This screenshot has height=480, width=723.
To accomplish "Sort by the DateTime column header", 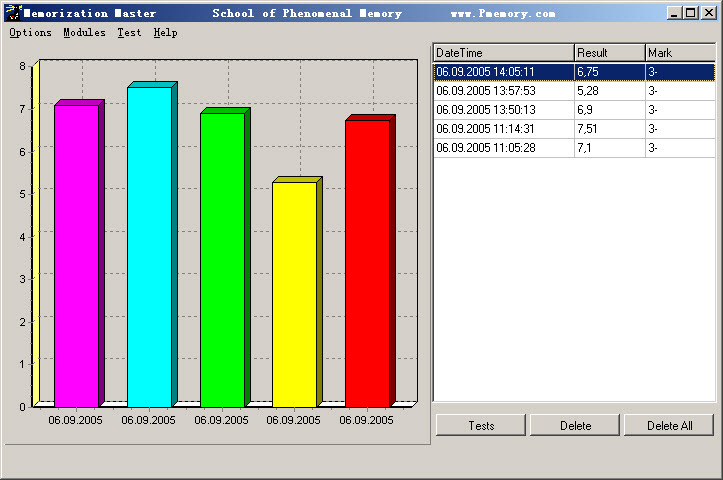I will pos(504,53).
